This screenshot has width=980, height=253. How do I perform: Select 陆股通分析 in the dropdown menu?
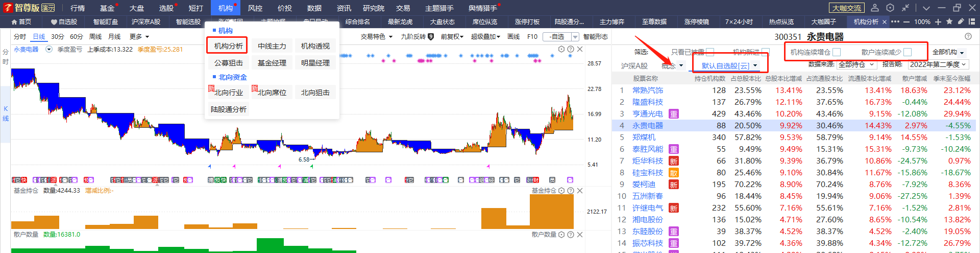pyautogui.click(x=228, y=109)
